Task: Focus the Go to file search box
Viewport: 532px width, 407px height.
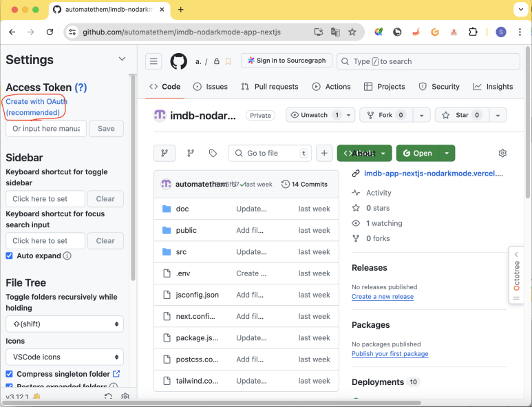Action: pos(270,153)
